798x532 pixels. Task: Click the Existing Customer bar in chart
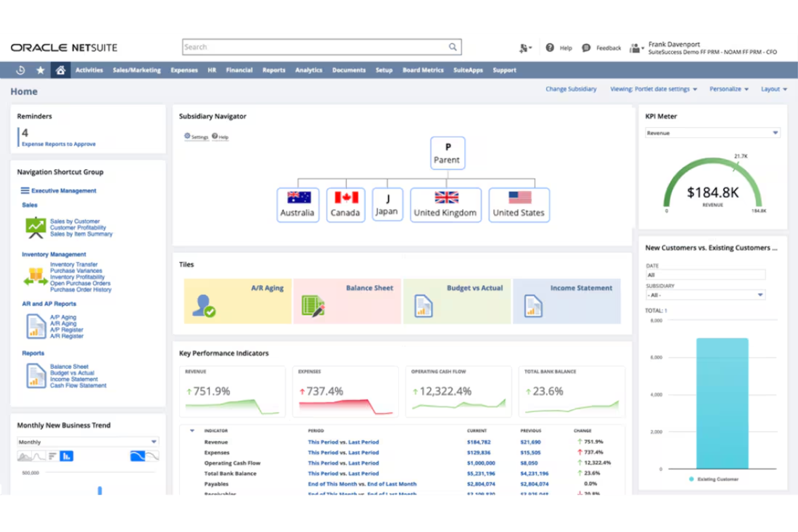[x=722, y=404]
